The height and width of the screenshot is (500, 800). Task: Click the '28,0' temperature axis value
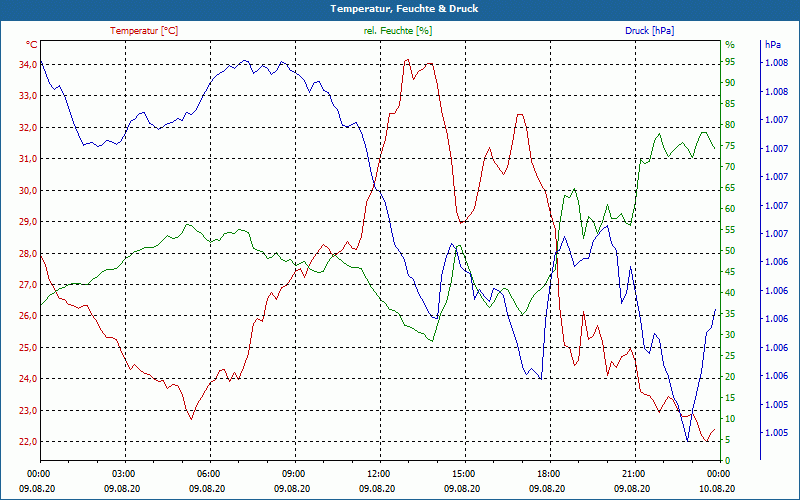[x=29, y=254]
